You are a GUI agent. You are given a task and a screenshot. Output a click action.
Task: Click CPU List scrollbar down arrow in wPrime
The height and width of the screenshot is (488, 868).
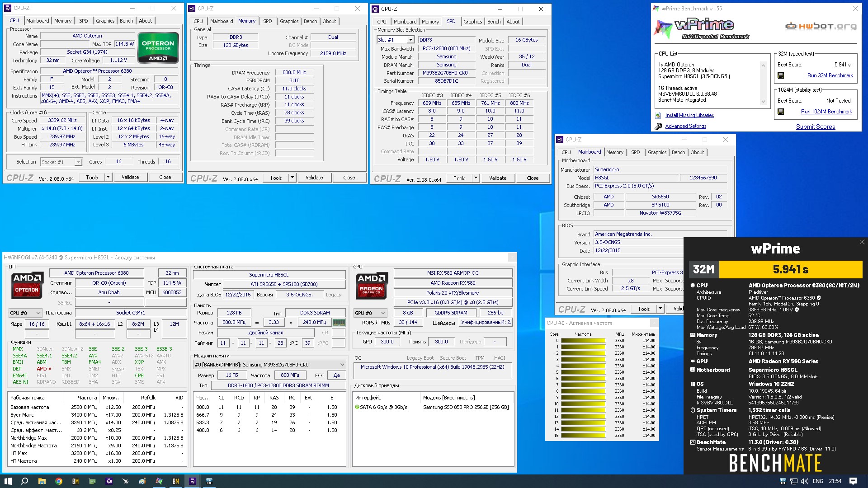coord(763,102)
